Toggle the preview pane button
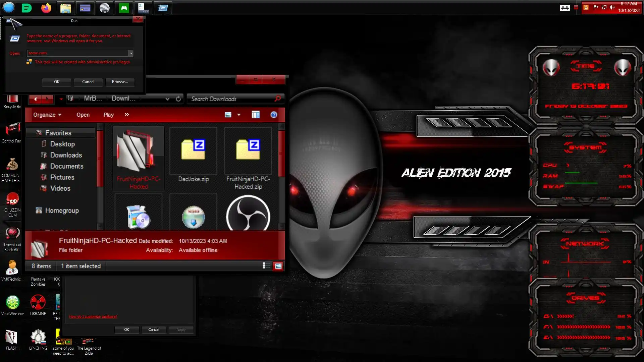Viewport: 644px width, 362px height. pyautogui.click(x=256, y=115)
